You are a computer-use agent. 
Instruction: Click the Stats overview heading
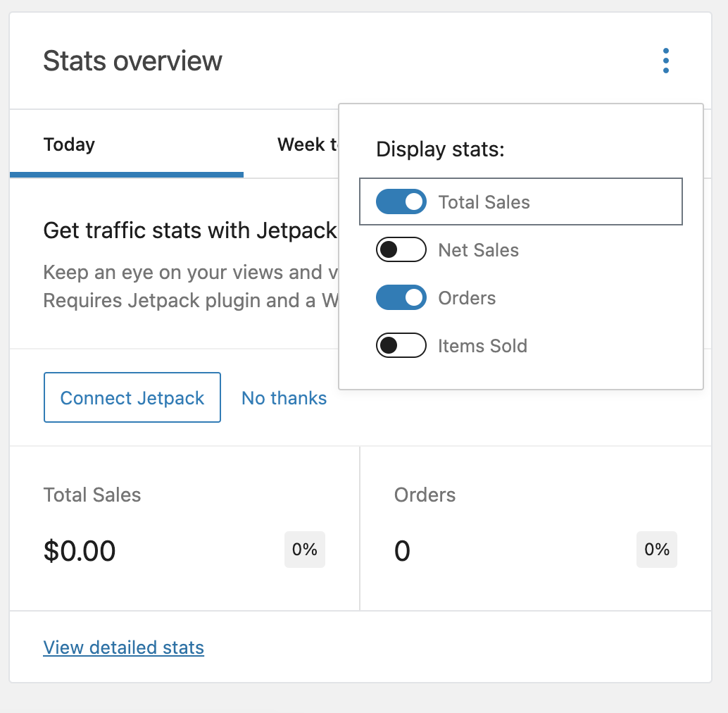(132, 61)
